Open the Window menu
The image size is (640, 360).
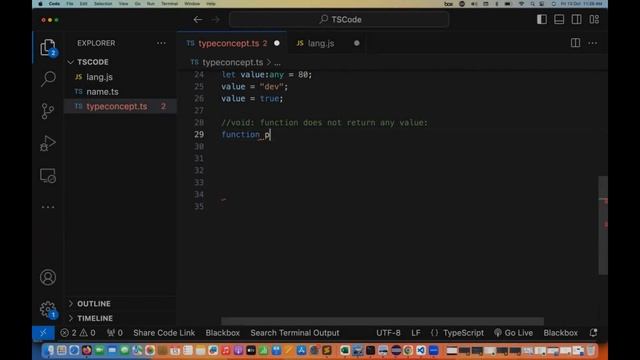tap(192, 4)
